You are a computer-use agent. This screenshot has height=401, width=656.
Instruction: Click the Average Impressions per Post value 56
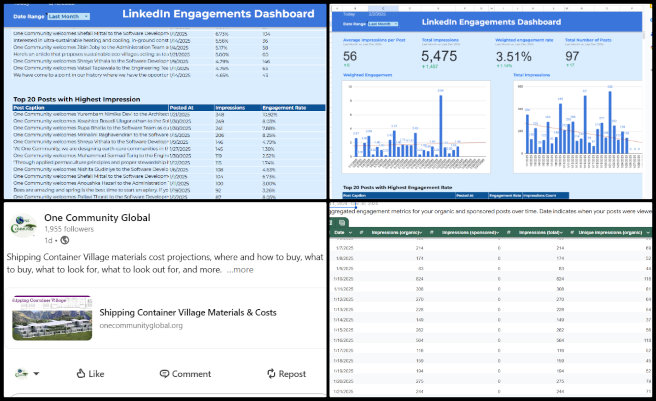[350, 56]
